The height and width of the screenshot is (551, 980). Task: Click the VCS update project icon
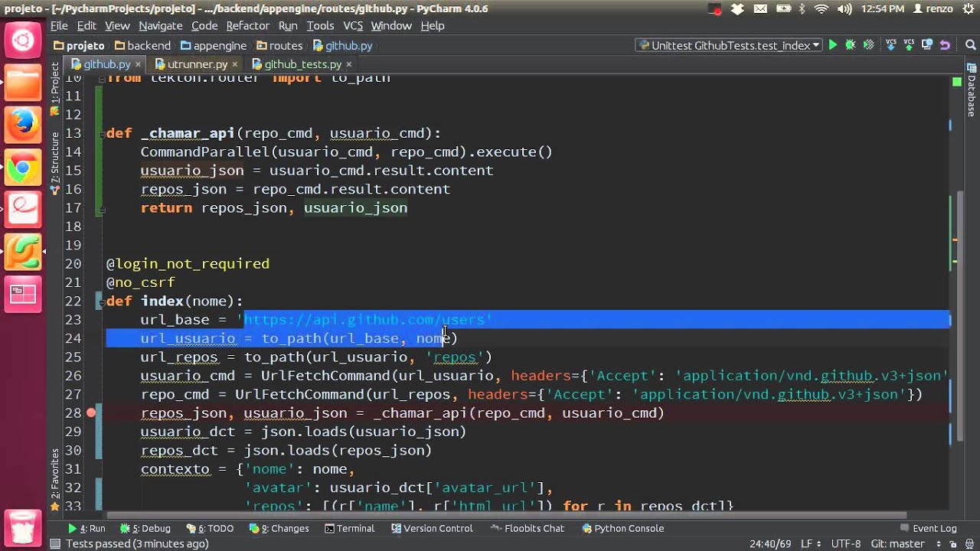(x=890, y=46)
